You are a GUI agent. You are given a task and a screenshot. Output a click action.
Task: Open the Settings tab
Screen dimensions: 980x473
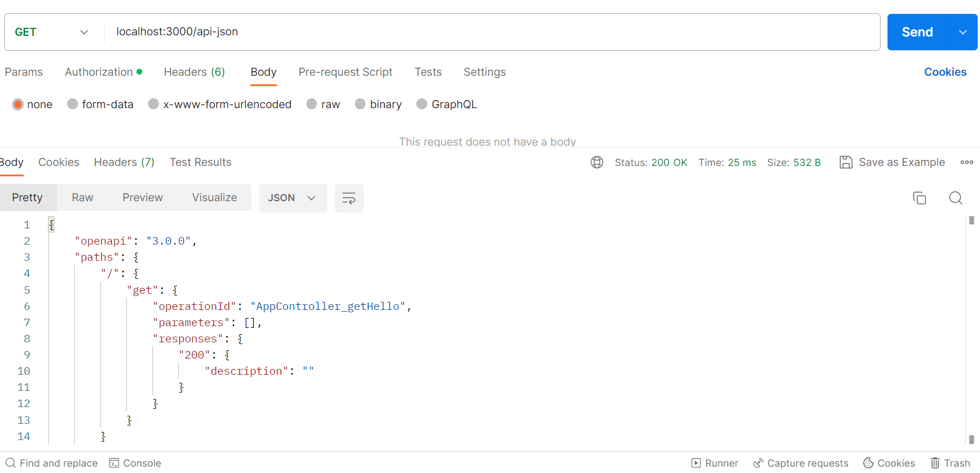point(485,72)
